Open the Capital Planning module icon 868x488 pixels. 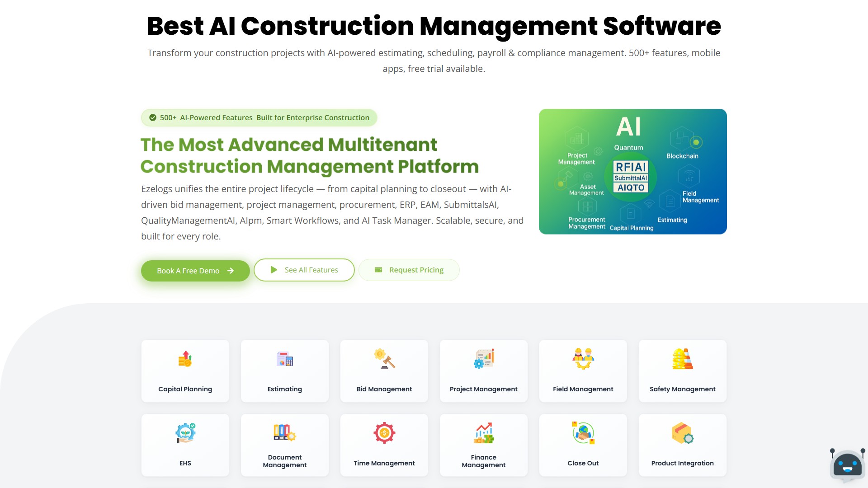click(185, 360)
